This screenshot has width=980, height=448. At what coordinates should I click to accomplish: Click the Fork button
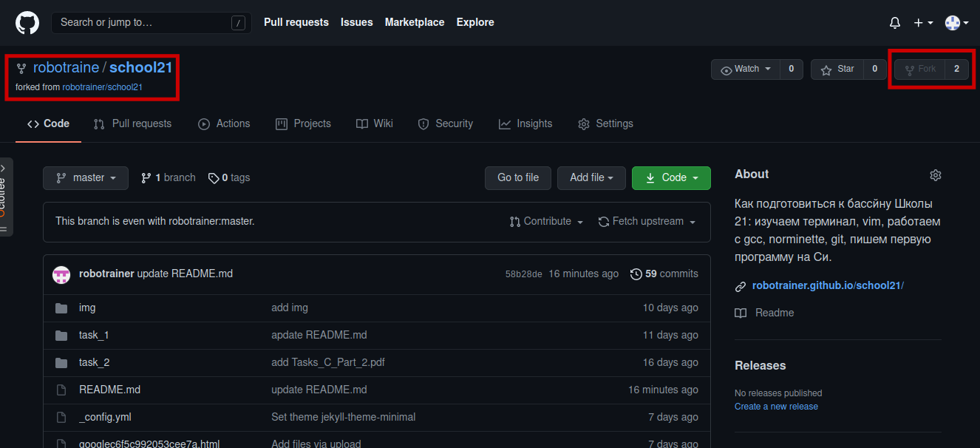point(920,69)
